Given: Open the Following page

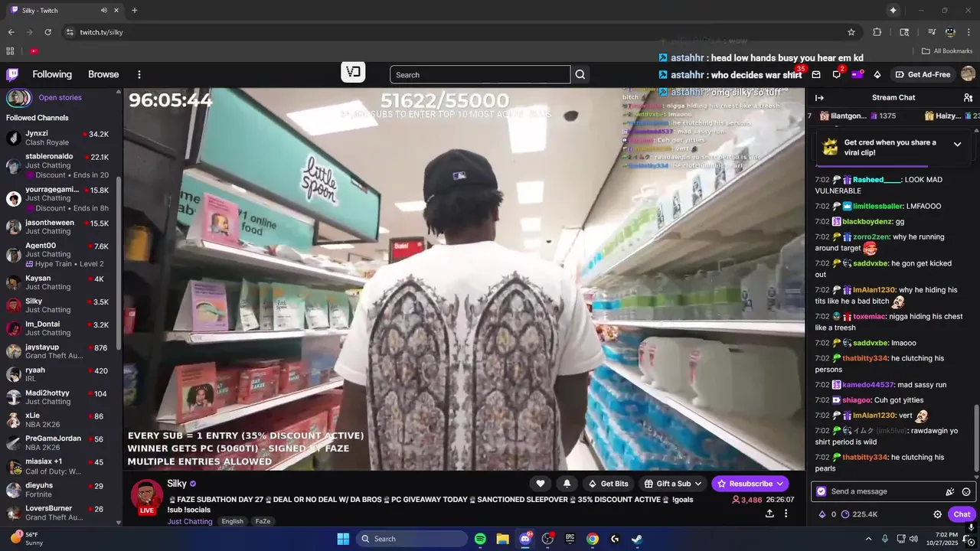Looking at the screenshot, I should 52,74.
